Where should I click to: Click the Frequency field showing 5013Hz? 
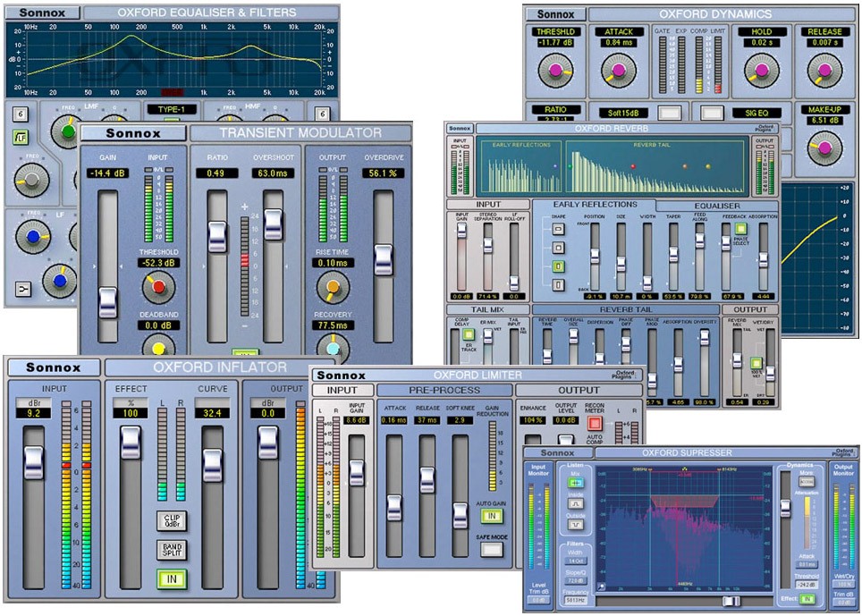coord(576,601)
